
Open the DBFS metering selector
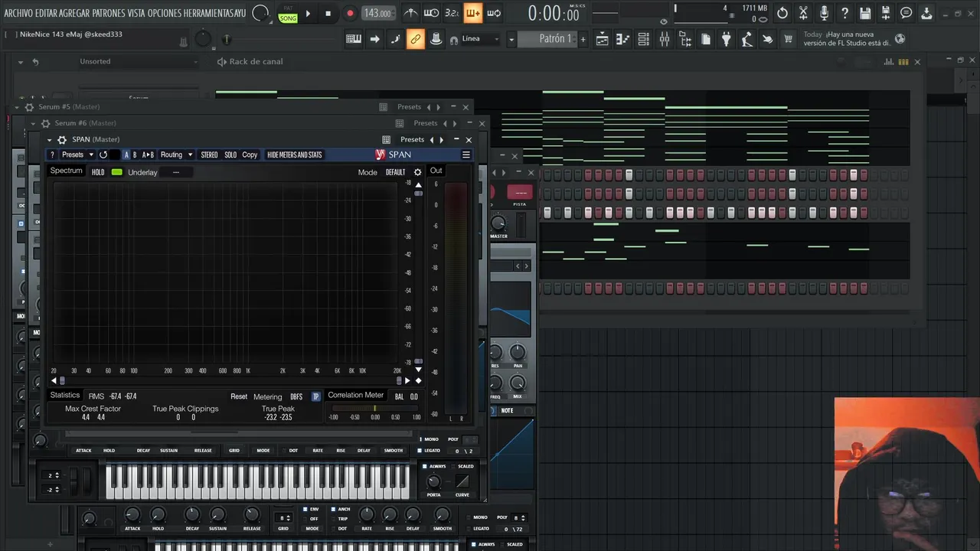[296, 396]
